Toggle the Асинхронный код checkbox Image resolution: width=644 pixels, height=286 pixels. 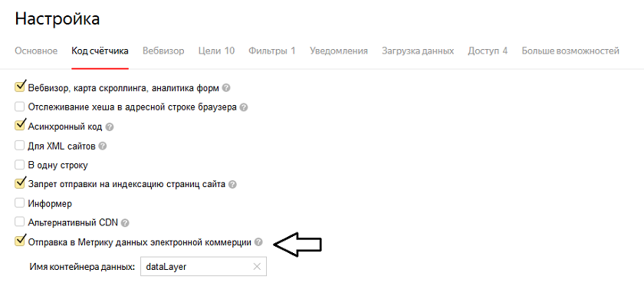20,126
